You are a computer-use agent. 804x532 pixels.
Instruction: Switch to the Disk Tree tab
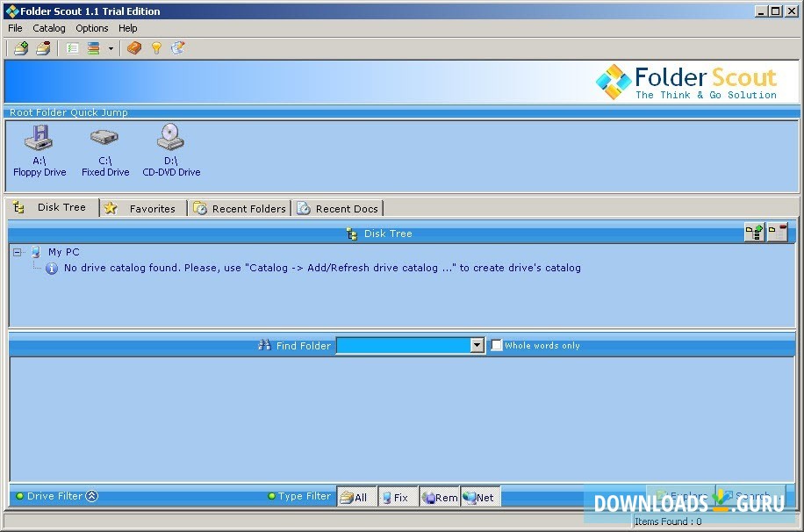pos(54,207)
